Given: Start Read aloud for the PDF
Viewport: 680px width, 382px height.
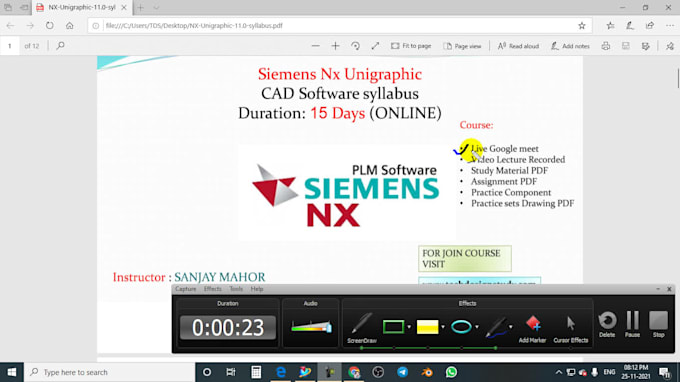Looking at the screenshot, I should [518, 46].
